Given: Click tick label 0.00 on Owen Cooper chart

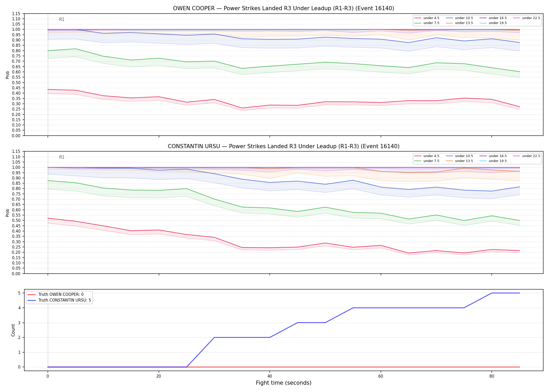Looking at the screenshot, I should pos(16,136).
